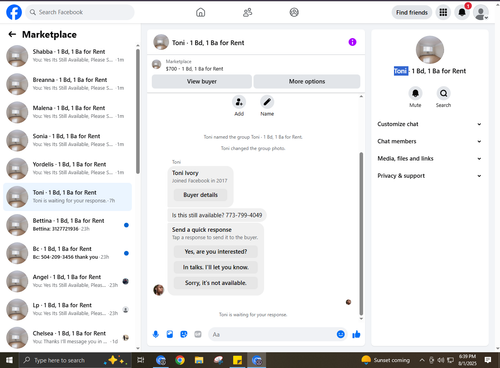Open the emoji picker in message box
Image resolution: width=500 pixels, height=368 pixels.
[340, 334]
